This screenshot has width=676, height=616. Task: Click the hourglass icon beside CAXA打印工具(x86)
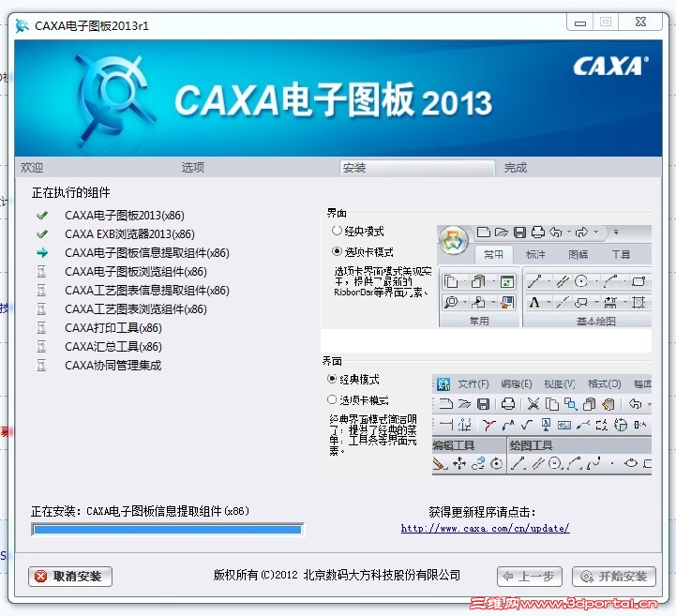41,327
